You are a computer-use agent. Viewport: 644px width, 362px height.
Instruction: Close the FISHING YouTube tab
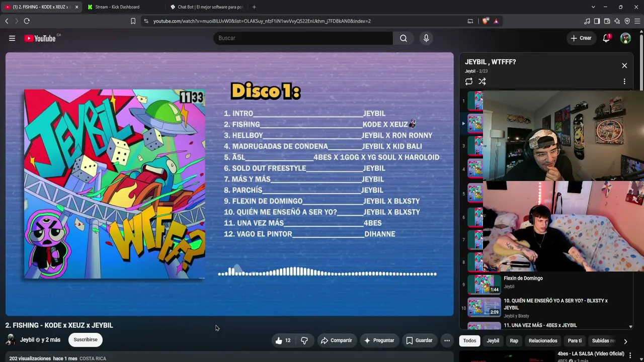pos(76,7)
